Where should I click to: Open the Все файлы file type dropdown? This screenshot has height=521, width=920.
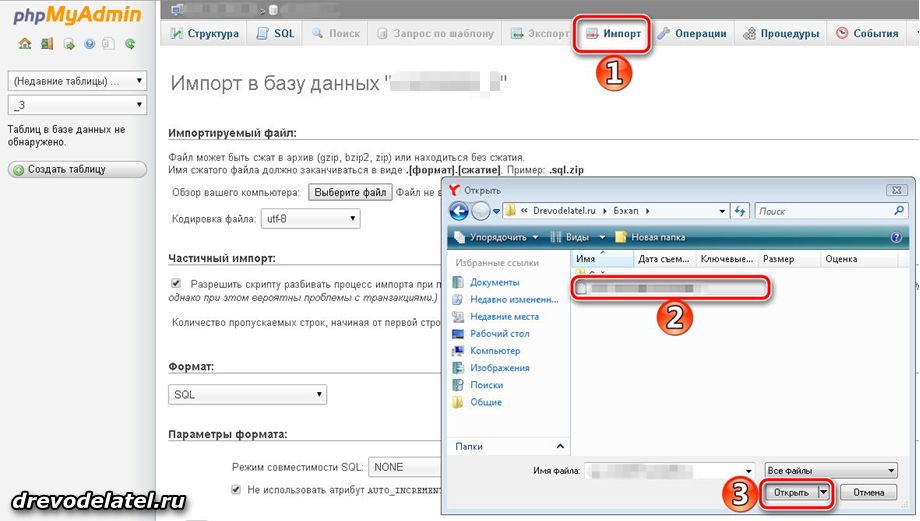[x=829, y=470]
